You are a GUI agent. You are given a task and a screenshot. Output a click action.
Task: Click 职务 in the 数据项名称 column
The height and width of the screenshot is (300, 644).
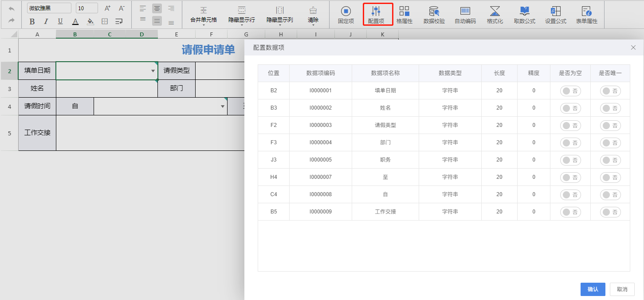tap(385, 160)
